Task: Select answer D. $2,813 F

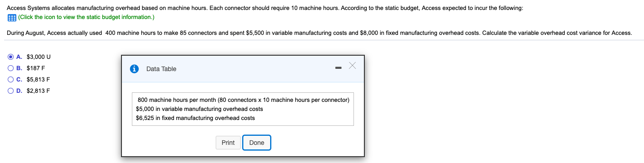Action: coord(11,91)
